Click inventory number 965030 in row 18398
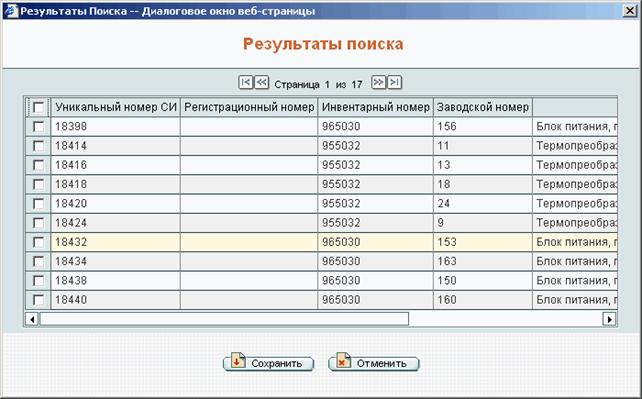This screenshot has width=642, height=399. point(375,126)
